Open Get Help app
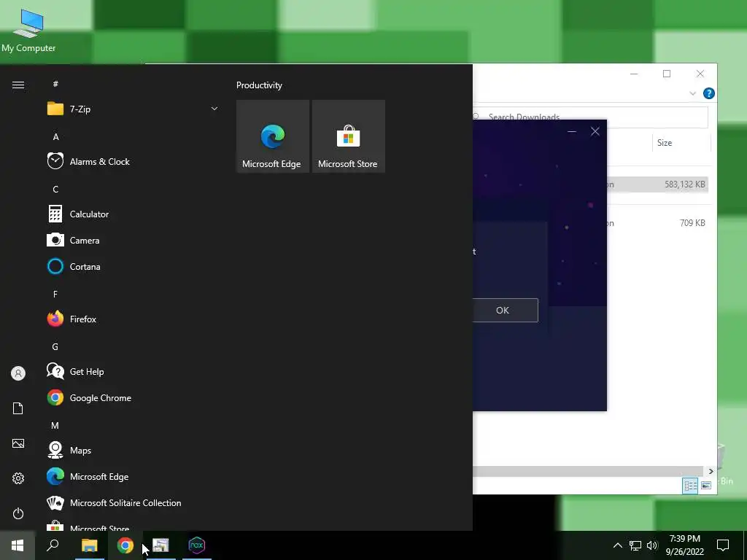 132,371
